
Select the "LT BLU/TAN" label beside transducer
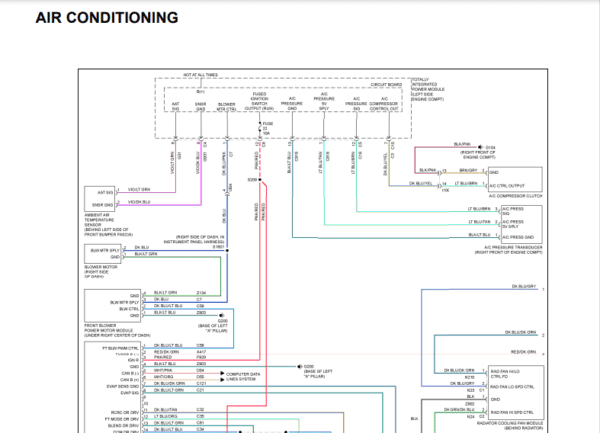point(479,222)
